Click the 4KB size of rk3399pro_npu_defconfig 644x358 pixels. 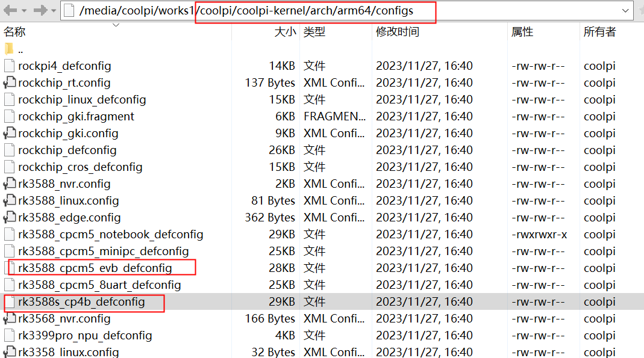tap(285, 335)
